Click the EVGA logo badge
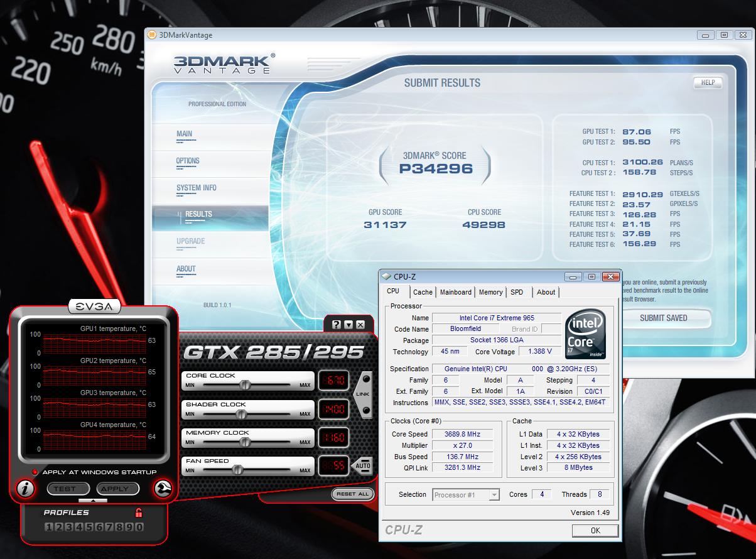The image size is (756, 559). (94, 307)
